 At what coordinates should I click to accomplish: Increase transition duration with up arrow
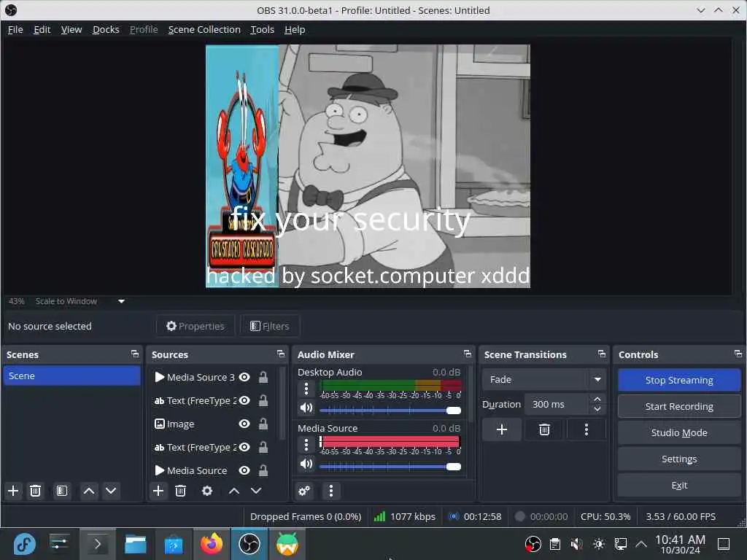(597, 399)
